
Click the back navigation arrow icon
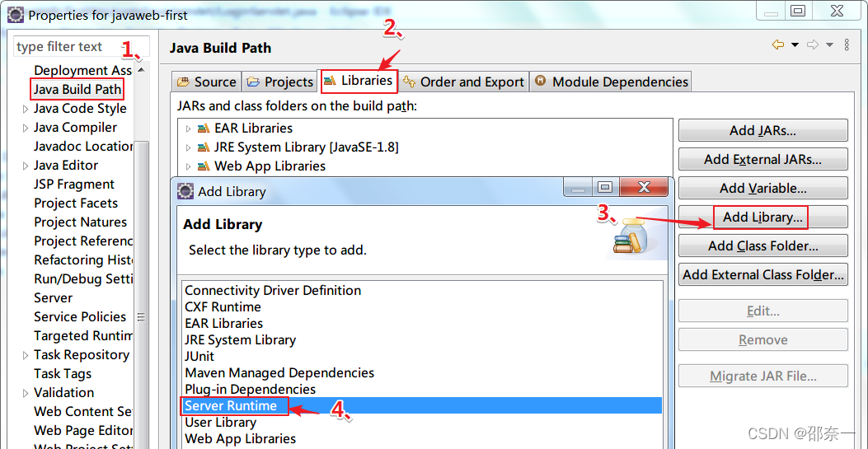pos(778,44)
